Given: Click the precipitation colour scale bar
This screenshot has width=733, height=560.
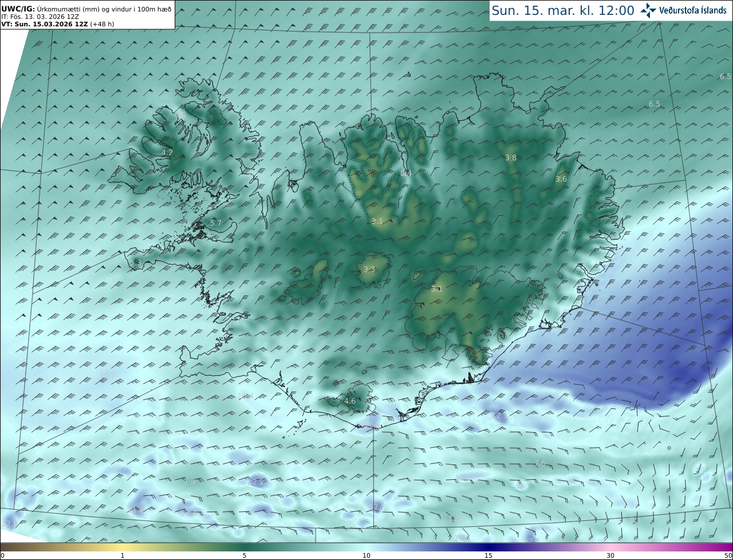Looking at the screenshot, I should pos(366,547).
